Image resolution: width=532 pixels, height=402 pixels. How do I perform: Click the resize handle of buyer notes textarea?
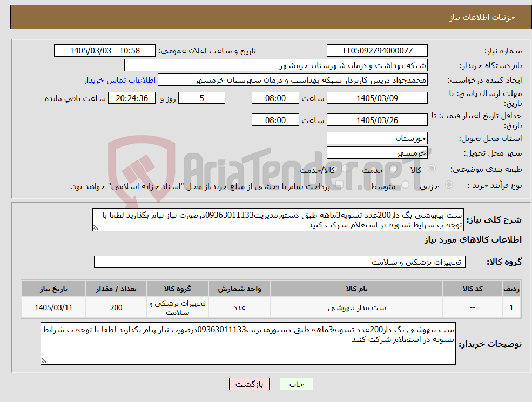tap(44, 361)
